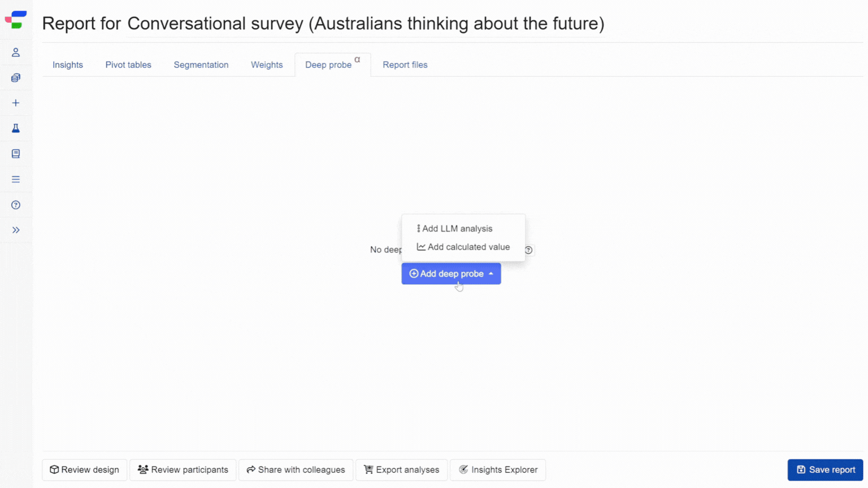
Task: Click the Add deep probe dropdown button
Action: (x=451, y=273)
